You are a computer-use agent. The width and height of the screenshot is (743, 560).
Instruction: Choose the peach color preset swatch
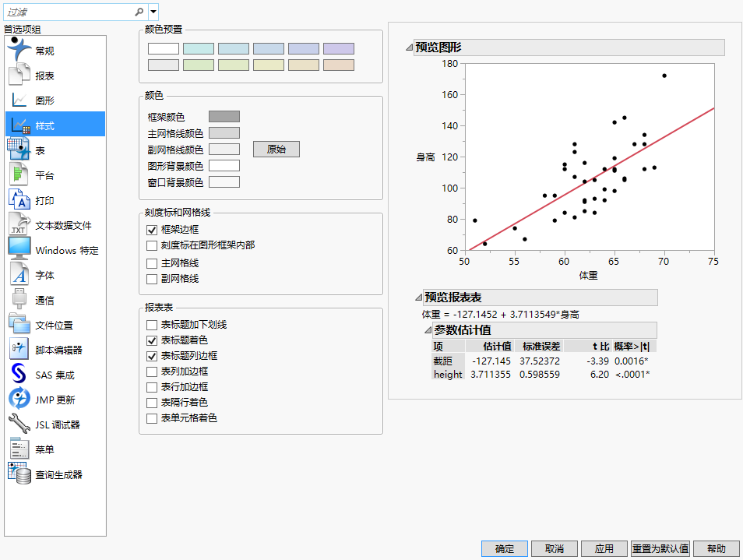339,65
